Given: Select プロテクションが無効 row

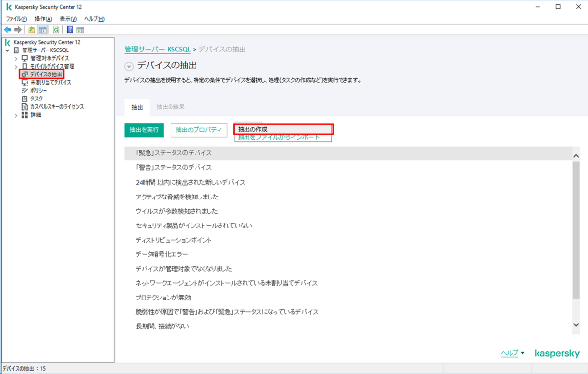Looking at the screenshot, I should point(348,298).
